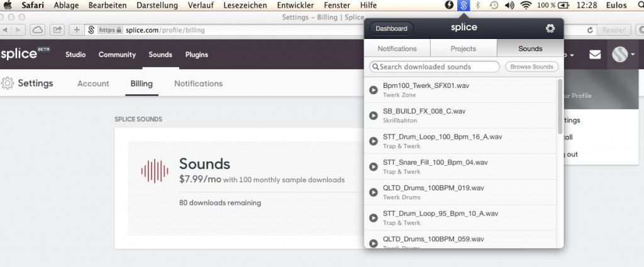The height and width of the screenshot is (267, 644).
Task: Open the Account settings tab
Action: coord(93,84)
